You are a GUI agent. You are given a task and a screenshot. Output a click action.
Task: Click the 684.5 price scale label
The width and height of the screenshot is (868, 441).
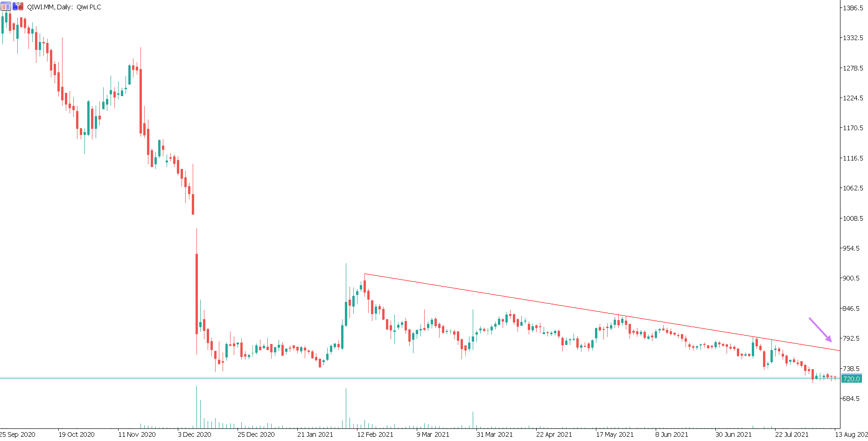click(850, 399)
